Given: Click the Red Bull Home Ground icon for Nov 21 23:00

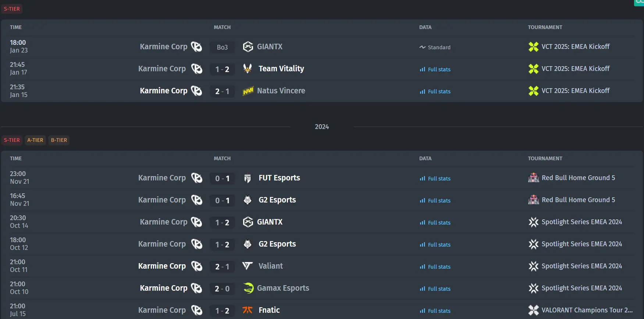Looking at the screenshot, I should tap(533, 178).
